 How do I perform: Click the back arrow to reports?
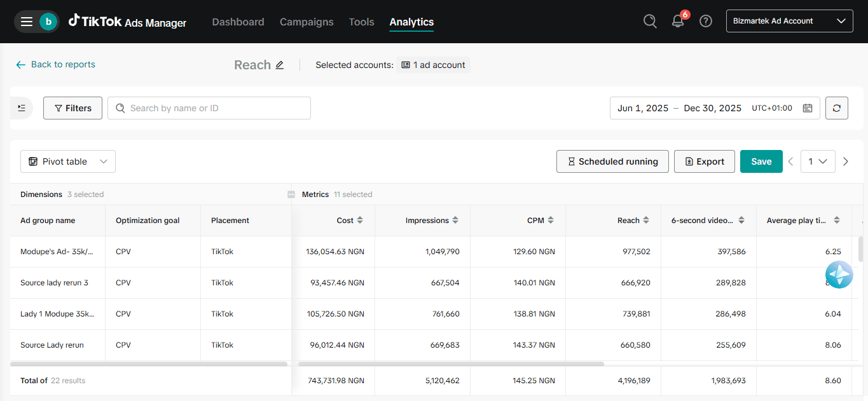pos(21,65)
